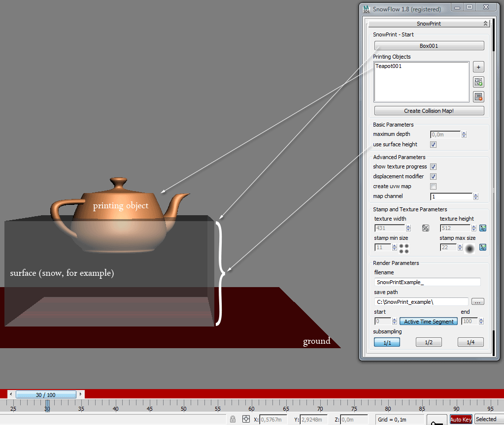Image resolution: width=504 pixels, height=425 pixels.
Task: Click the filename field SnowPrintExample_
Action: pos(428,282)
